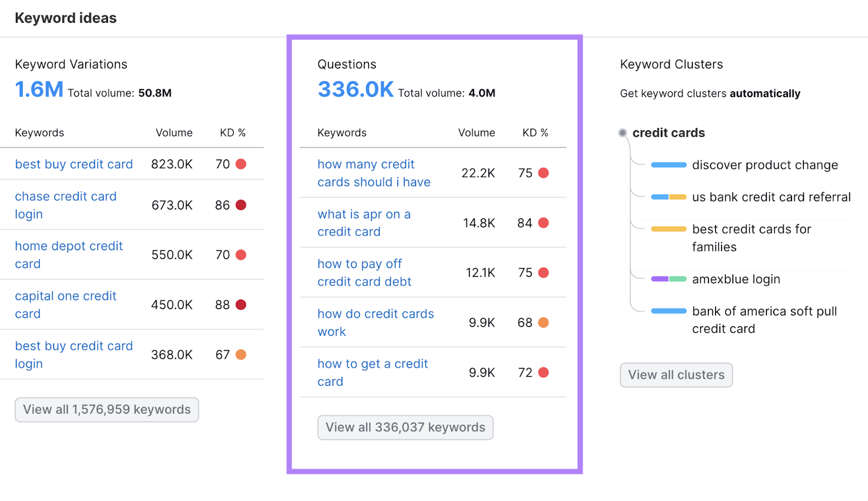Click the 550.0K volume value
This screenshot has height=501, width=868.
(172, 255)
